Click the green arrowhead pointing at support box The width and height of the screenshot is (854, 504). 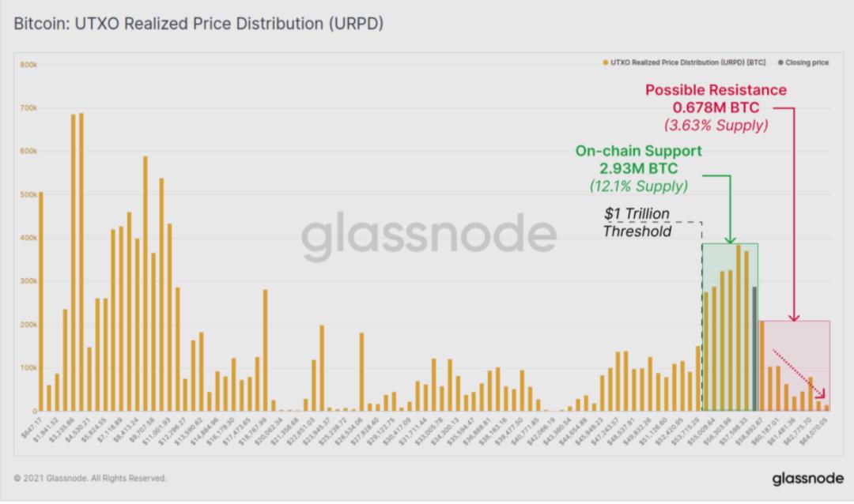click(x=730, y=240)
